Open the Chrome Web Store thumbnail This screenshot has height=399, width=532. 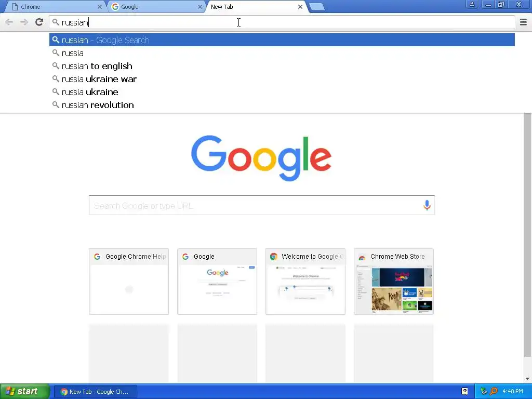pyautogui.click(x=394, y=282)
